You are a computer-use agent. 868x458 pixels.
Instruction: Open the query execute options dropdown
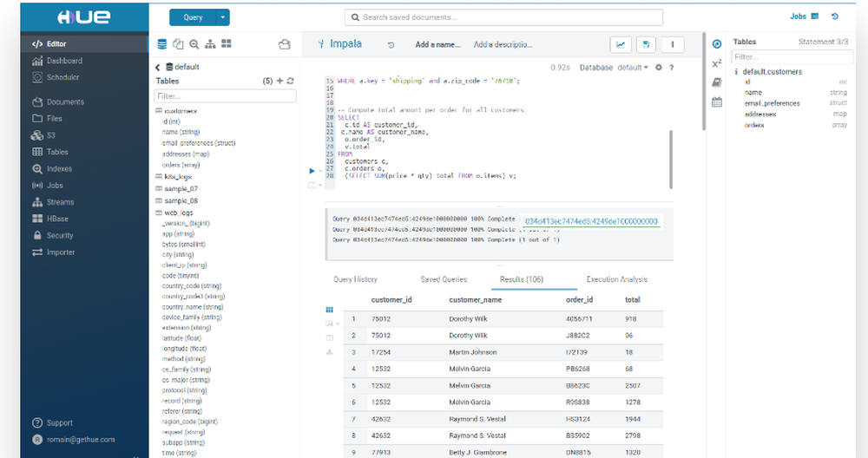click(x=320, y=172)
